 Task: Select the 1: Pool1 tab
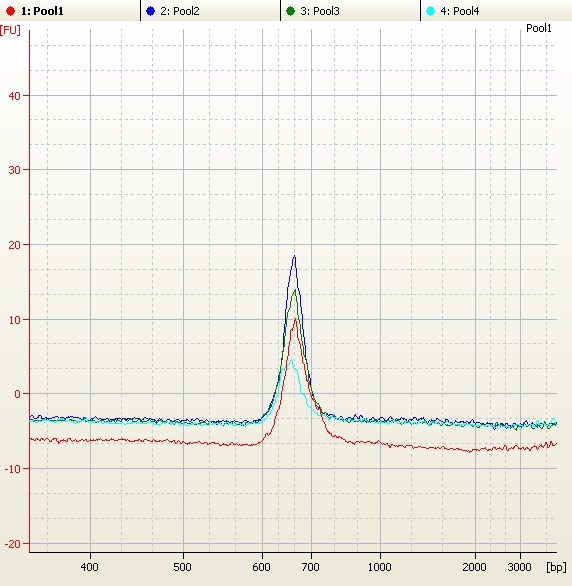tap(70, 10)
